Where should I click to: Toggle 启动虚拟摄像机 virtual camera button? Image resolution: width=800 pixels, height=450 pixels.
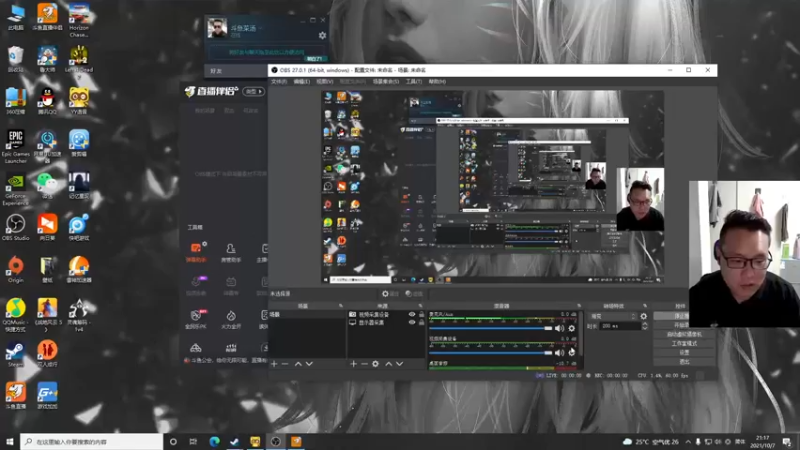point(684,334)
